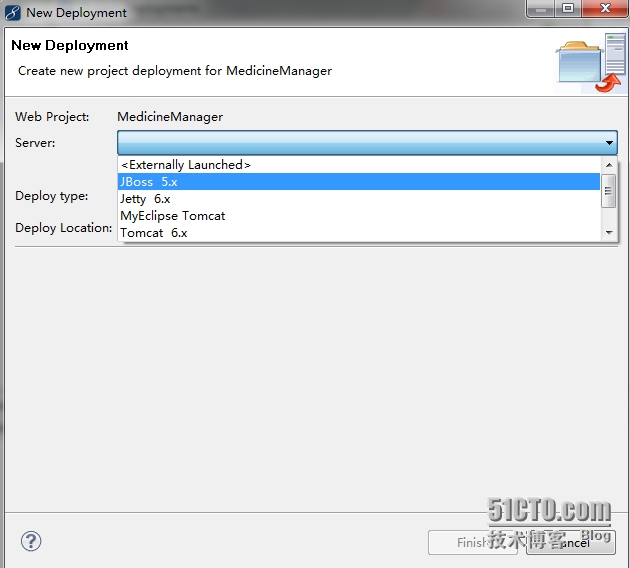Open the help question mark icon

(x=31, y=541)
